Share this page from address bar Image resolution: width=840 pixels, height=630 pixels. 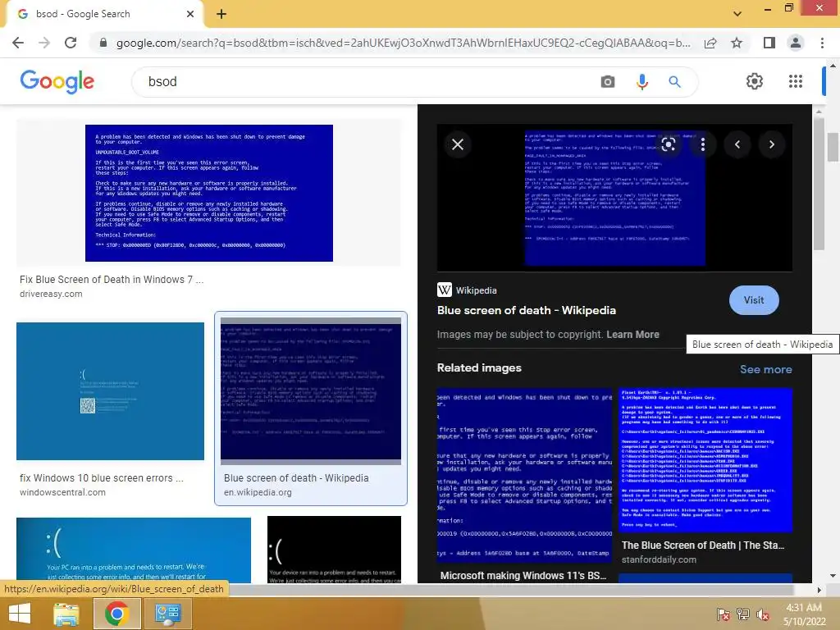coord(710,43)
